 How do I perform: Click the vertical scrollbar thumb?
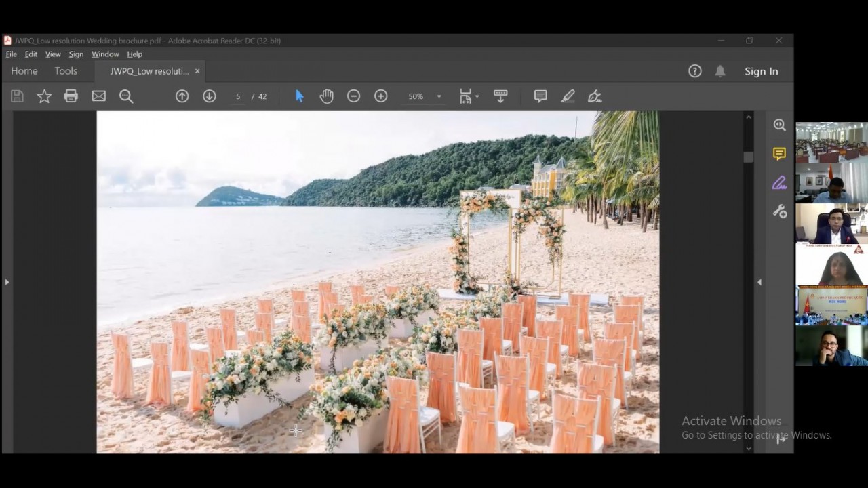749,157
